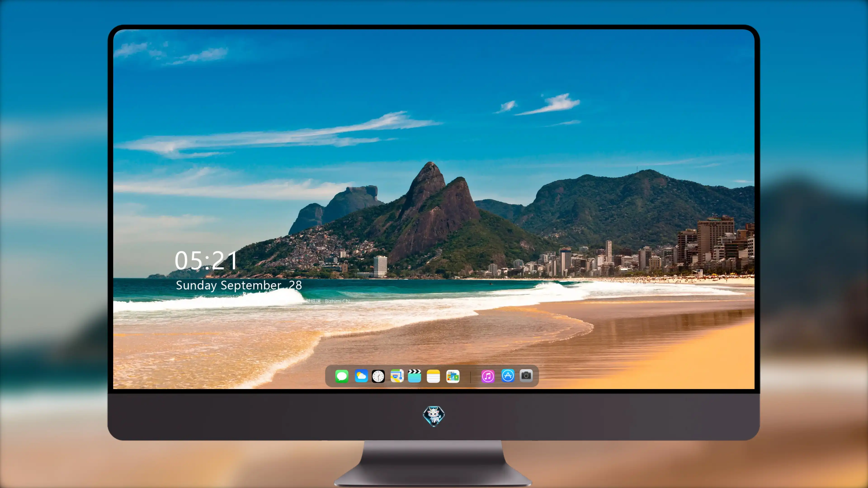Launch the pink iTunes music icon
Viewport: 868px width, 488px height.
tap(488, 376)
